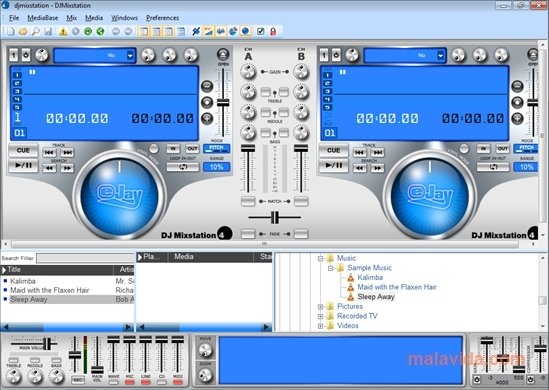This screenshot has height=390, width=549.
Task: Select the Kalimba row in title list
Action: 68,281
